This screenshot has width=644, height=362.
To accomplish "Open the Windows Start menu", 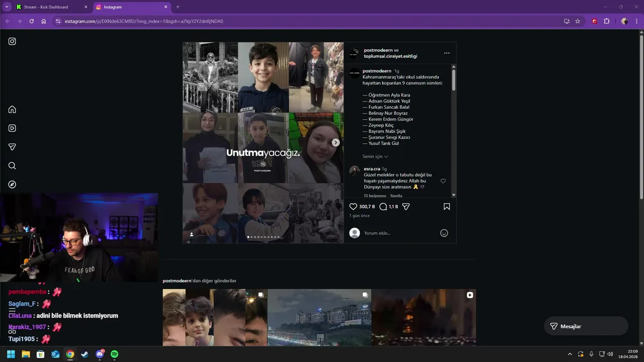I will [11, 354].
